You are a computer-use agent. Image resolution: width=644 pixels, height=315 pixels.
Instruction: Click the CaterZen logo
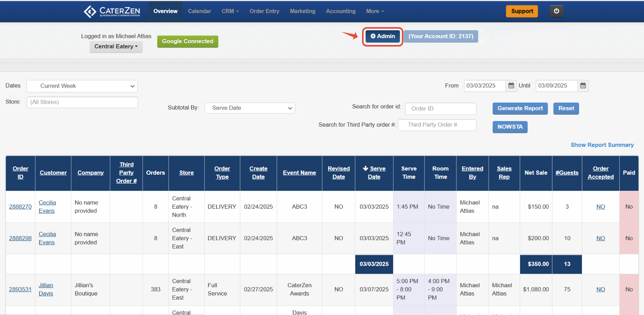click(112, 12)
